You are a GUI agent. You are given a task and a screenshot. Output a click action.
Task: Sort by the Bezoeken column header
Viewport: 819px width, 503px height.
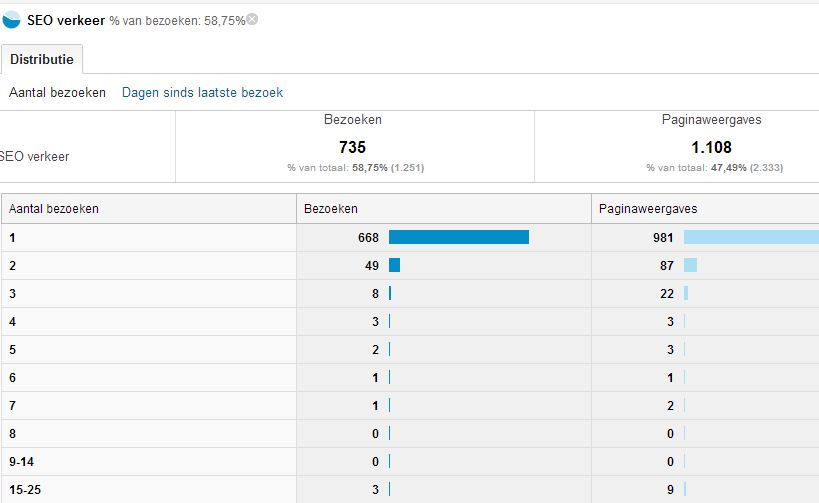pos(331,209)
